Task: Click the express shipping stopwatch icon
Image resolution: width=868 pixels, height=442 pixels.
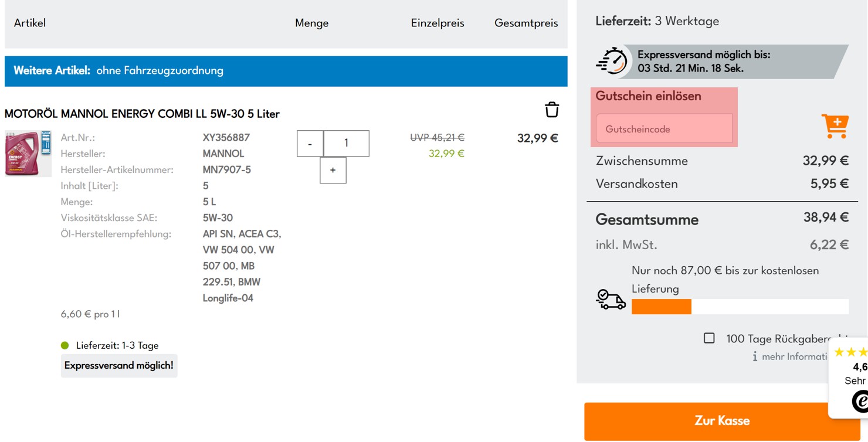Action: [x=611, y=60]
